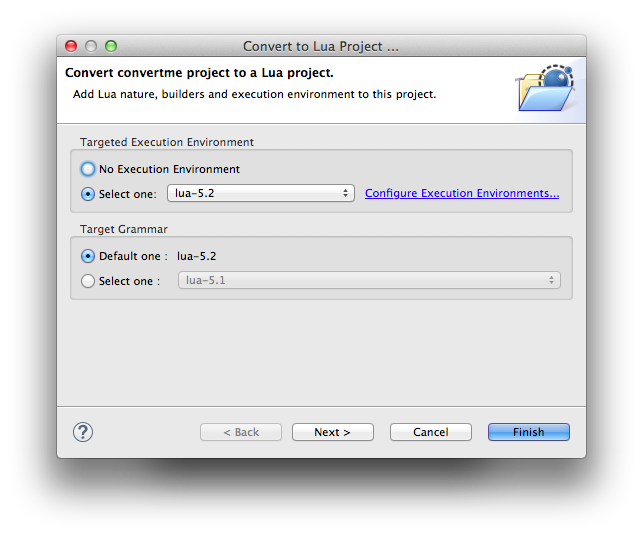This screenshot has height=537, width=643.
Task: Click the grey minimize window button
Action: pos(91,46)
